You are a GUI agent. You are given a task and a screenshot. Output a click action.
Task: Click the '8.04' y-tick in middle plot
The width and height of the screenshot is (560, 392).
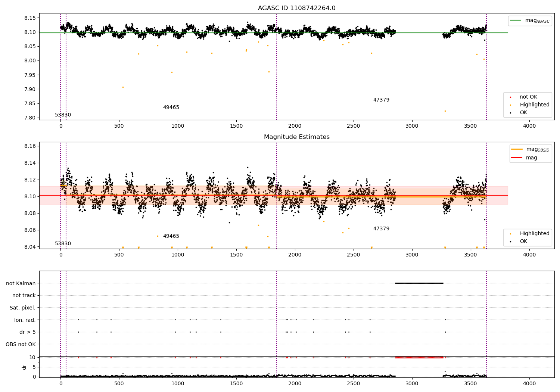point(30,247)
